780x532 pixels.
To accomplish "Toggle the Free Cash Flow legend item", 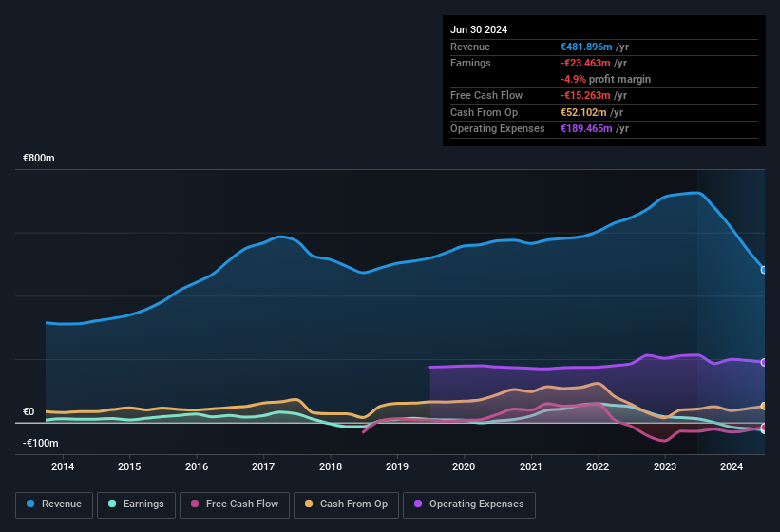I will click(235, 504).
